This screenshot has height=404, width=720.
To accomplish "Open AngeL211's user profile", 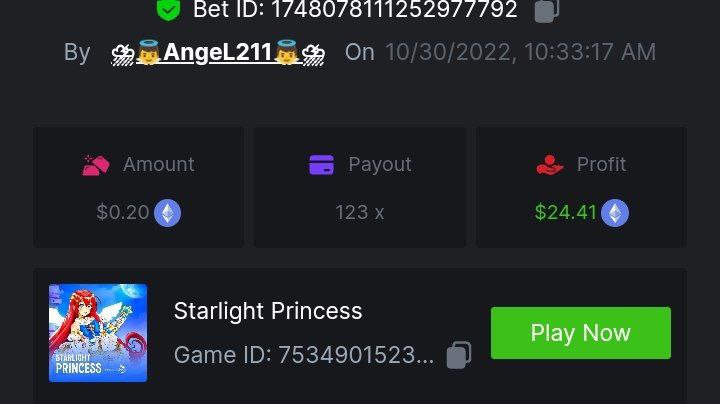I will (218, 52).
